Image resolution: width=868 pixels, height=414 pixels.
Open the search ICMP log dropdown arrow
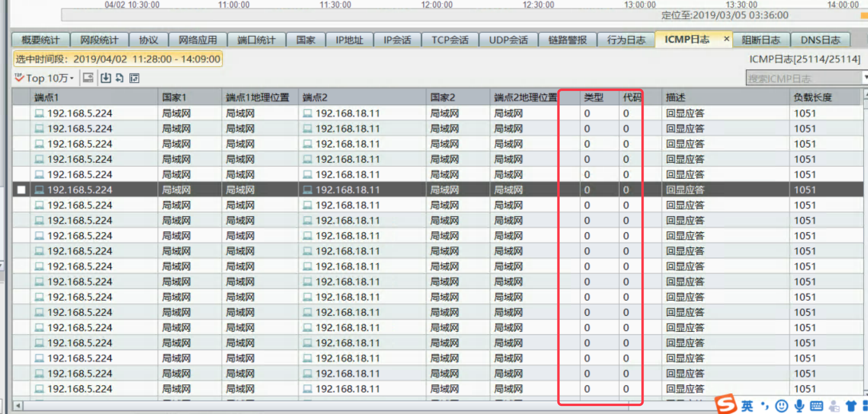(865, 77)
